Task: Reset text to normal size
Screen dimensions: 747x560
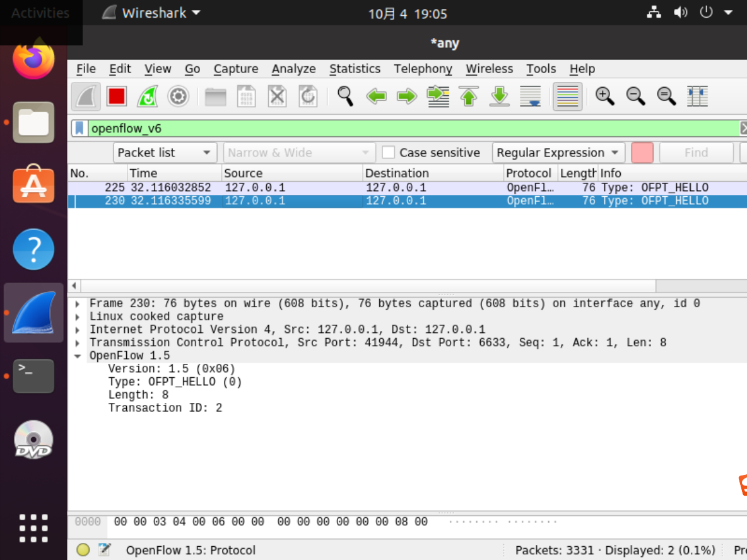Action: (x=666, y=96)
